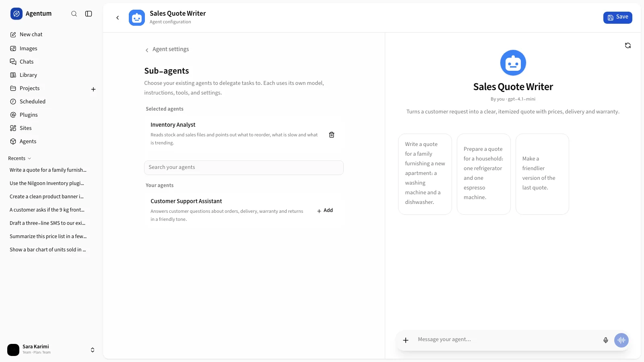
Task: Click the Agentum logo icon
Action: pos(17,14)
